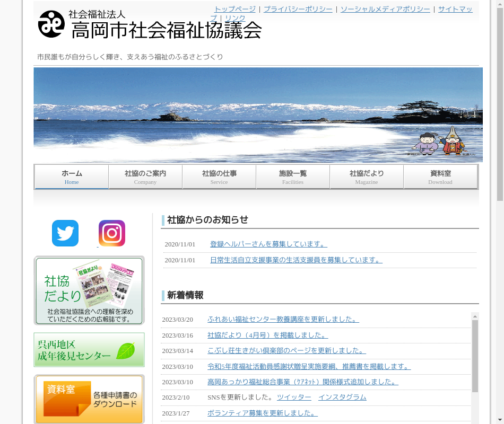Click the Twitter bird icon
Screen dimensions: 504x424
[65, 233]
